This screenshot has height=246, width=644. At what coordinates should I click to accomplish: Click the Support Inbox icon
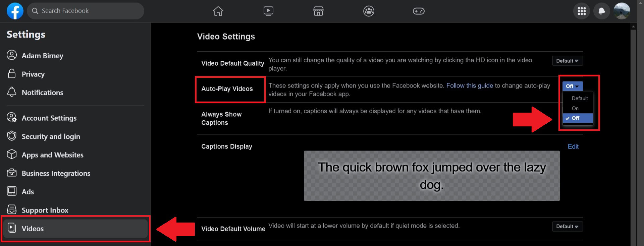pos(12,209)
